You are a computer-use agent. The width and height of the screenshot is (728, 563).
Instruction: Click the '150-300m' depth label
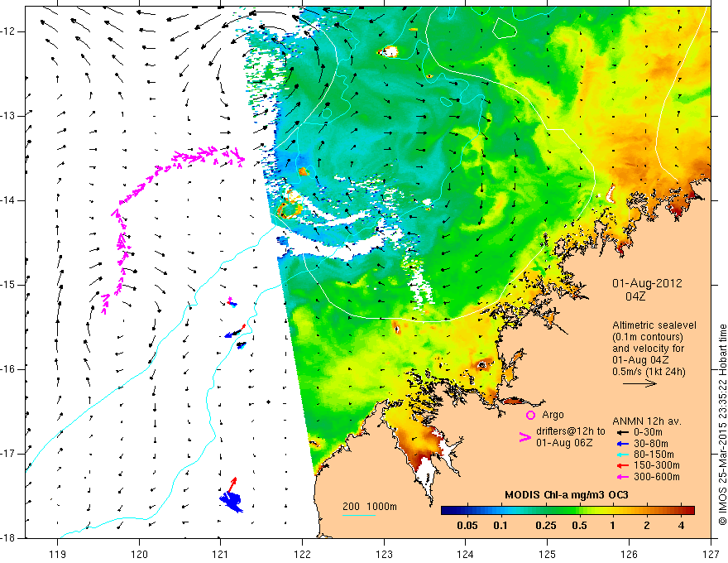pos(657,465)
